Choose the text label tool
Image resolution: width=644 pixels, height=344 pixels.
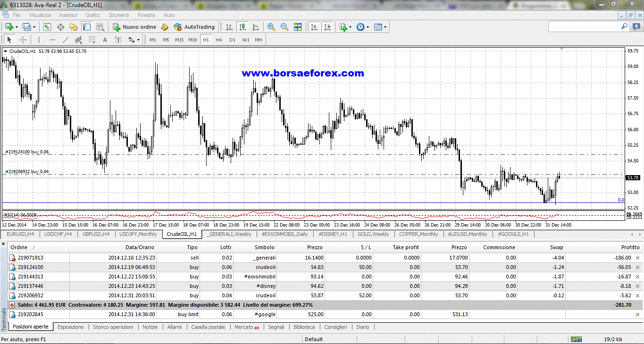105,40
